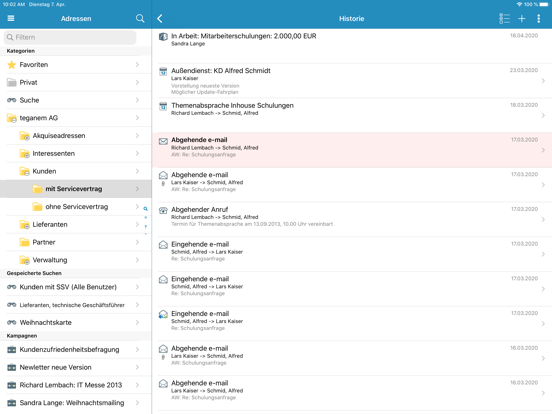Click the phone icon for Abgehender Anruf
The image size is (552, 414).
[x=163, y=211]
